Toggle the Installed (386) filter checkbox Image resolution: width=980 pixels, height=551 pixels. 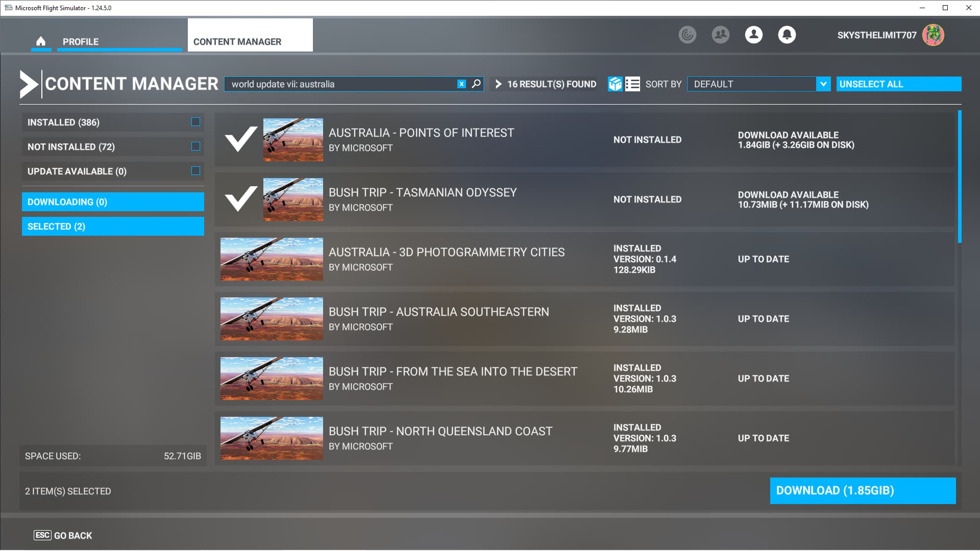click(x=195, y=122)
